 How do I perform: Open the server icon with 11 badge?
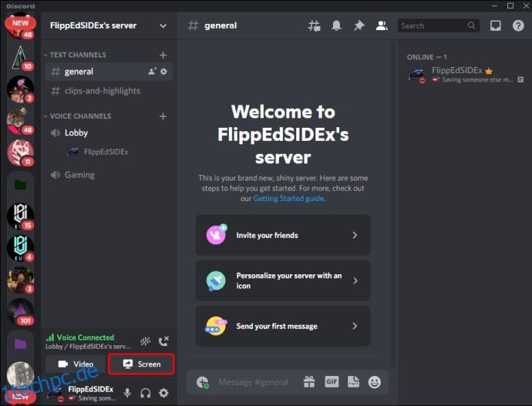coord(20,153)
